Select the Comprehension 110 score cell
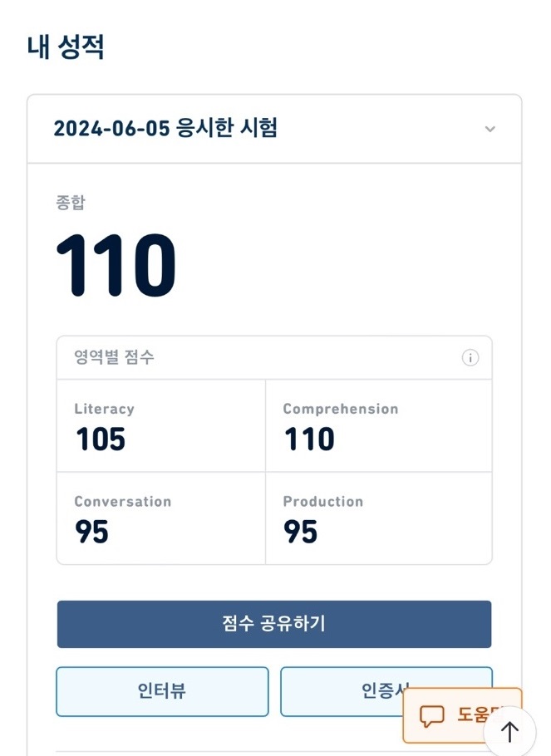 (379, 426)
